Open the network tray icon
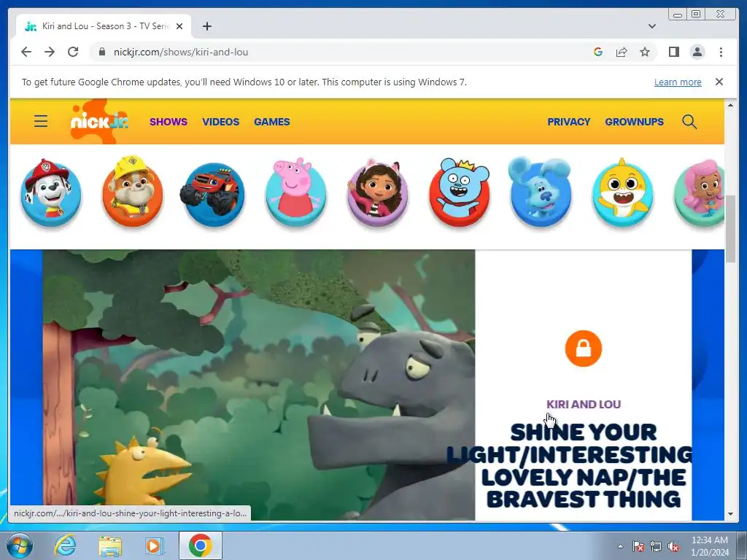This screenshot has height=560, width=747. coord(656,546)
